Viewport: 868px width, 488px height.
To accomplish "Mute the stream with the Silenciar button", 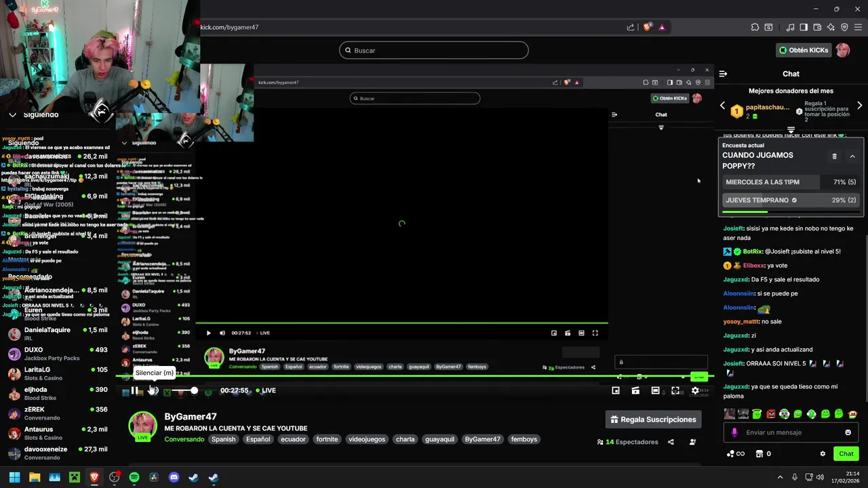I will 154,390.
